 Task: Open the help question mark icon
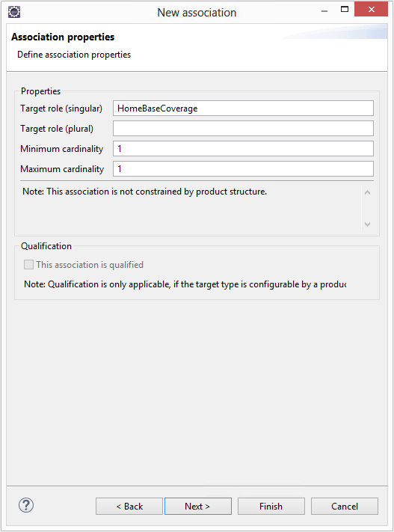click(26, 505)
